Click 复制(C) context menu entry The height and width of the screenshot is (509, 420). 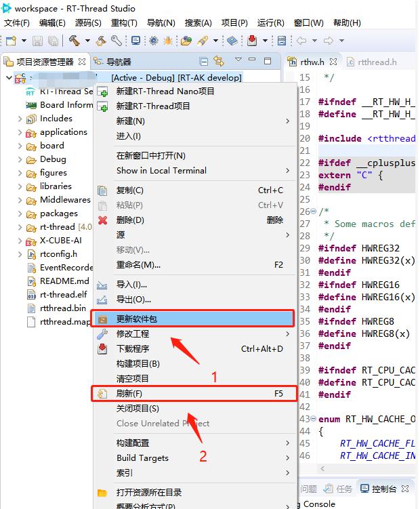196,190
